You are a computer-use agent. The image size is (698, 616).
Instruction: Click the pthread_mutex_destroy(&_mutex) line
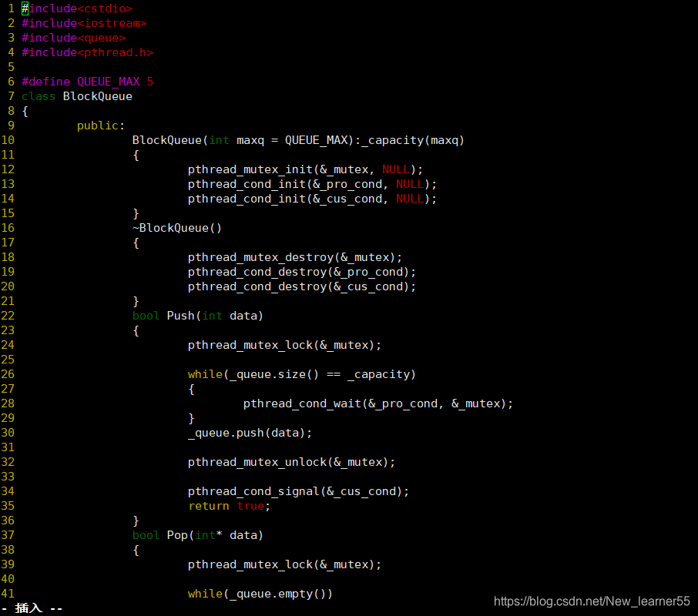coord(295,257)
